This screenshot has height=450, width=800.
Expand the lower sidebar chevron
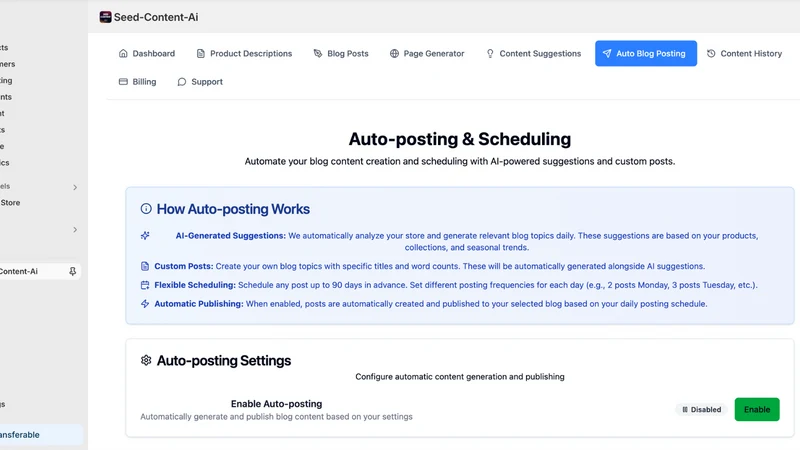[75, 230]
